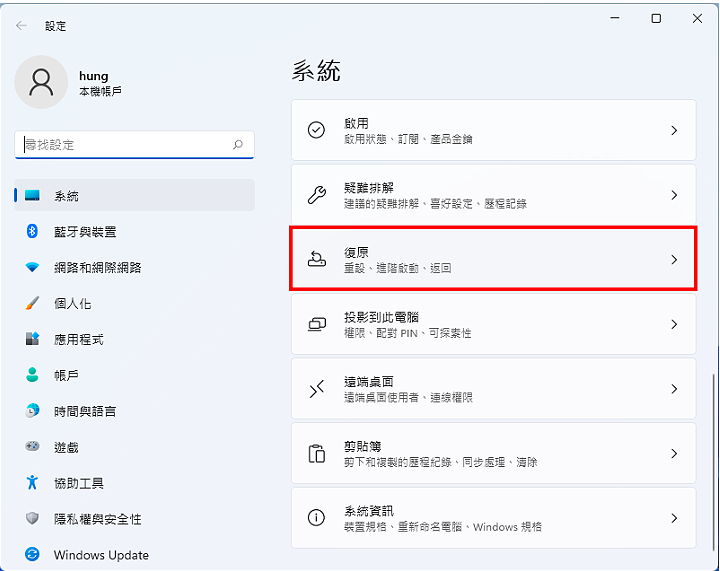This screenshot has width=720, height=571.
Task: Open the Project to this PC (投影到此電腦) entry
Action: pyautogui.click(x=494, y=324)
